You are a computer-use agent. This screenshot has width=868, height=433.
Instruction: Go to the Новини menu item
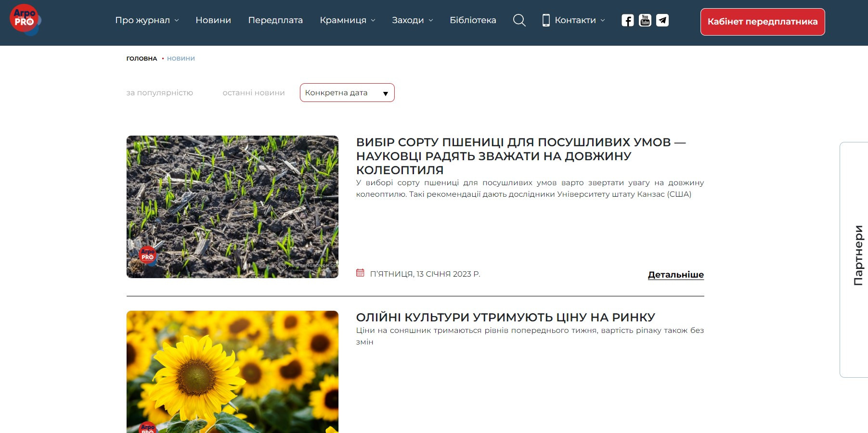[213, 20]
